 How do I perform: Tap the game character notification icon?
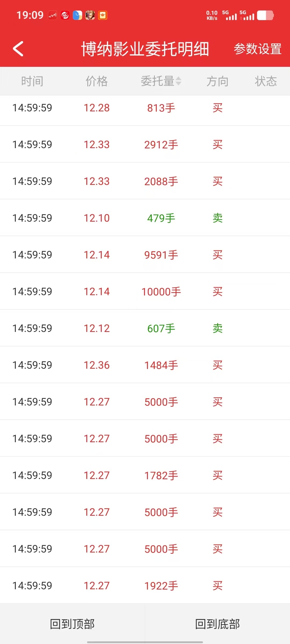[x=90, y=15]
